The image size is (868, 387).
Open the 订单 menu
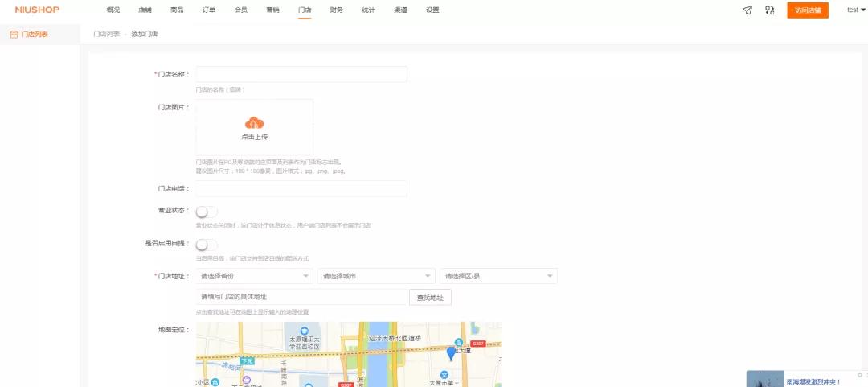[x=209, y=10]
